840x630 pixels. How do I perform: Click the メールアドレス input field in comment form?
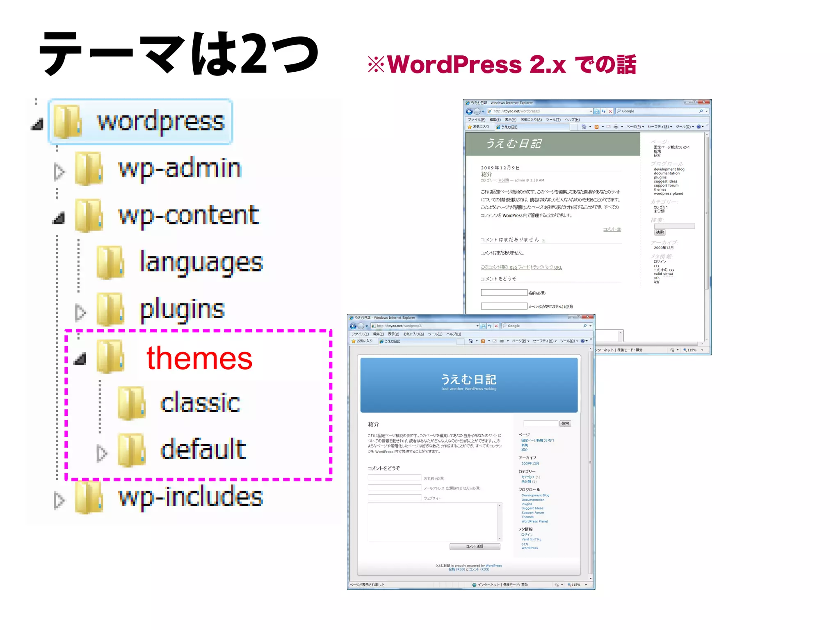tap(395, 488)
